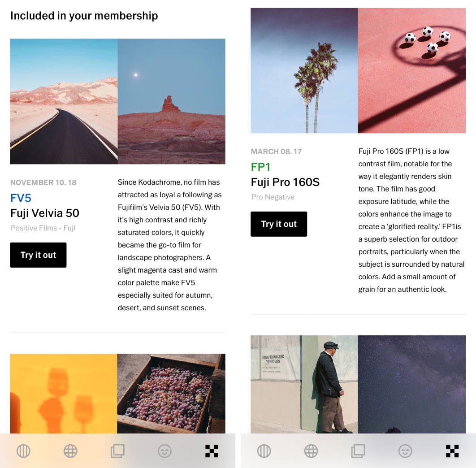476x468 pixels.
Task: Tap the striped-circle Presets icon on the right screen
Action: pyautogui.click(x=264, y=451)
